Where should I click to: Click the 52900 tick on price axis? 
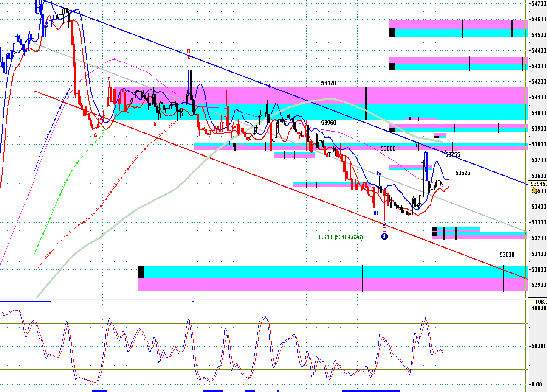538,285
